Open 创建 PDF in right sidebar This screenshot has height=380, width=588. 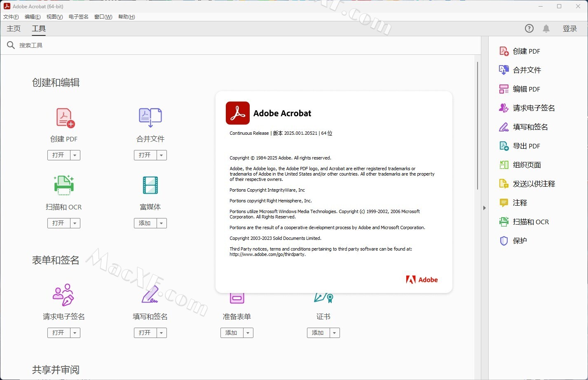[x=520, y=51]
